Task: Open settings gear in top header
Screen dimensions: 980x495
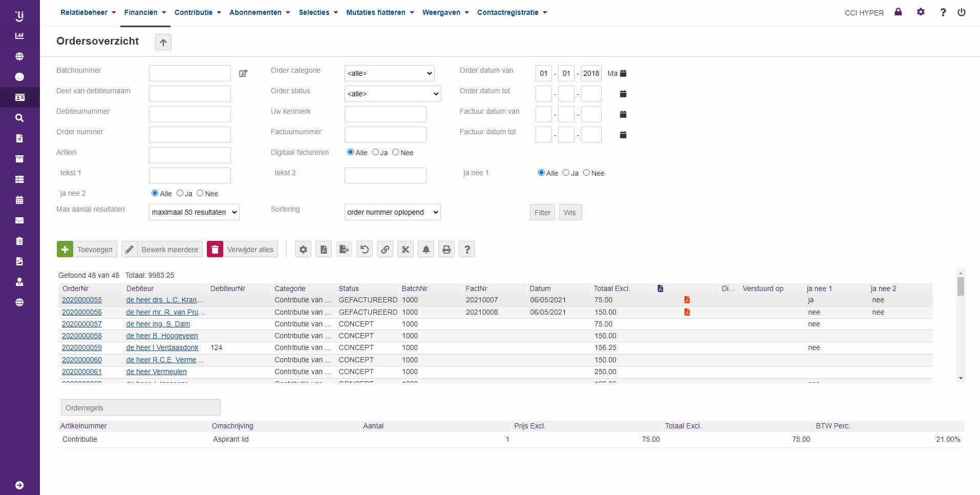Action: tap(921, 12)
